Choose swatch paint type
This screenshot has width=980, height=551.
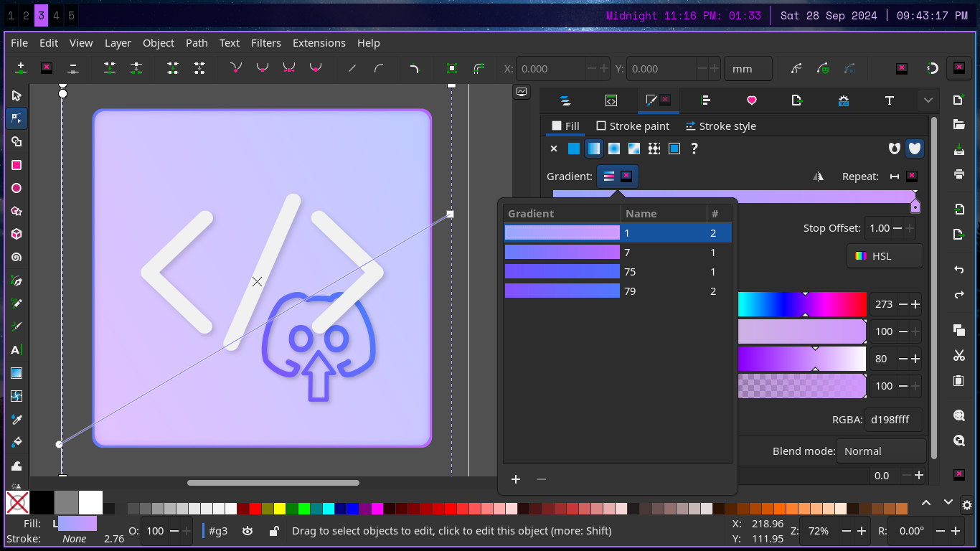pyautogui.click(x=674, y=149)
